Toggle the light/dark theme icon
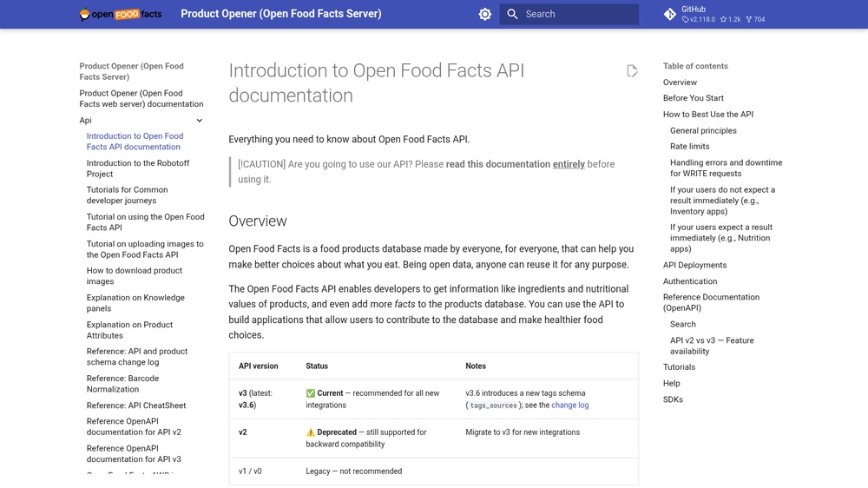 [485, 14]
